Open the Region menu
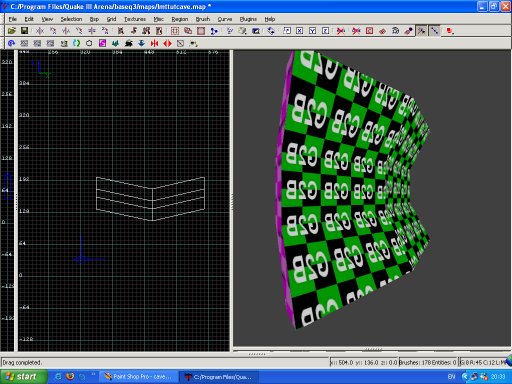Screen dimensions: 512x384 180,19
